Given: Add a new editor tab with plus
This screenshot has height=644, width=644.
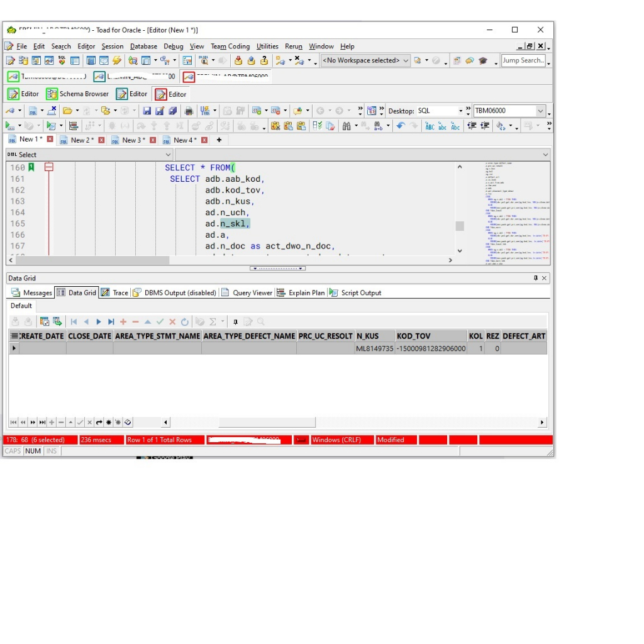Looking at the screenshot, I should pyautogui.click(x=219, y=140).
